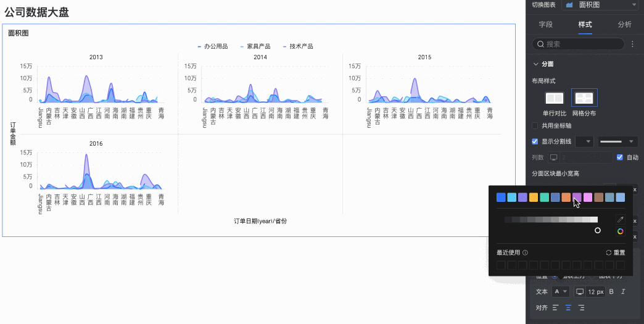The image size is (644, 324).
Task: Click the info icon beside 最近使用
Action: coord(526,253)
